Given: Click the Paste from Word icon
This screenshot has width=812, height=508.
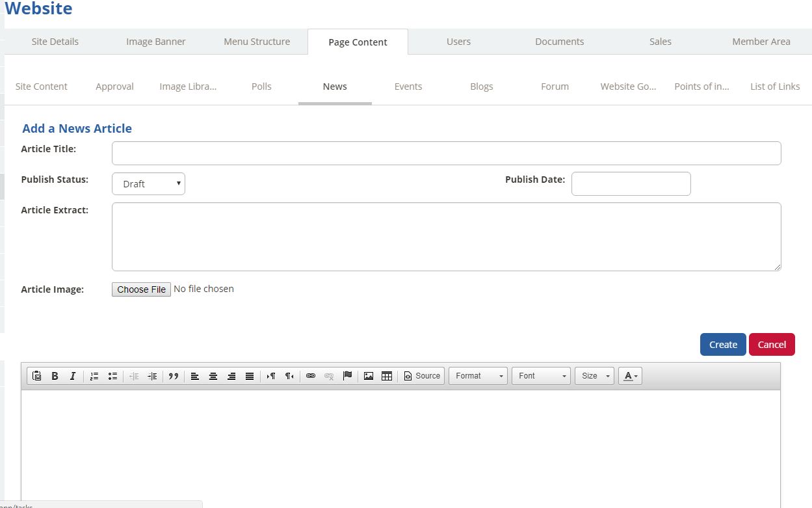Looking at the screenshot, I should pyautogui.click(x=37, y=376).
